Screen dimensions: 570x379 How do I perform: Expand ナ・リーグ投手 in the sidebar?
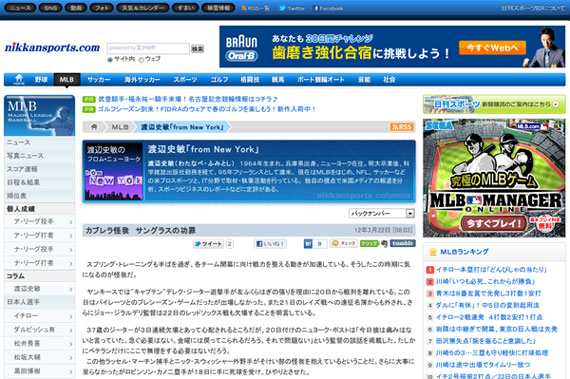pos(40,249)
